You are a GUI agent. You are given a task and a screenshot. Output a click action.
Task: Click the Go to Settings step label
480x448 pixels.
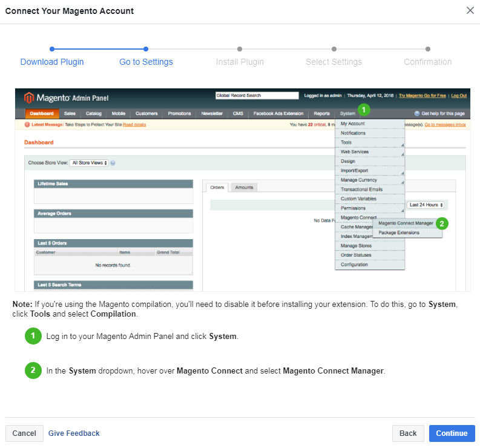click(146, 62)
